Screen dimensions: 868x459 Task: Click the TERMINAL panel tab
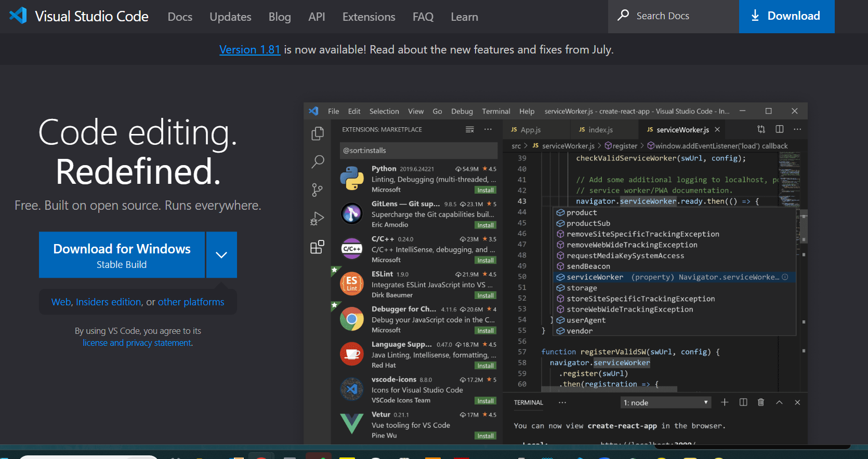point(528,402)
